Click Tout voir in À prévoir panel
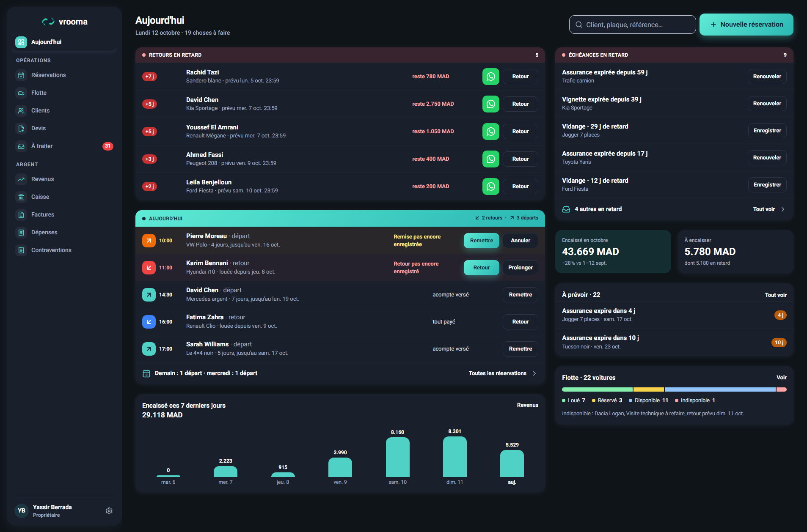The height and width of the screenshot is (532, 807). pos(776,295)
